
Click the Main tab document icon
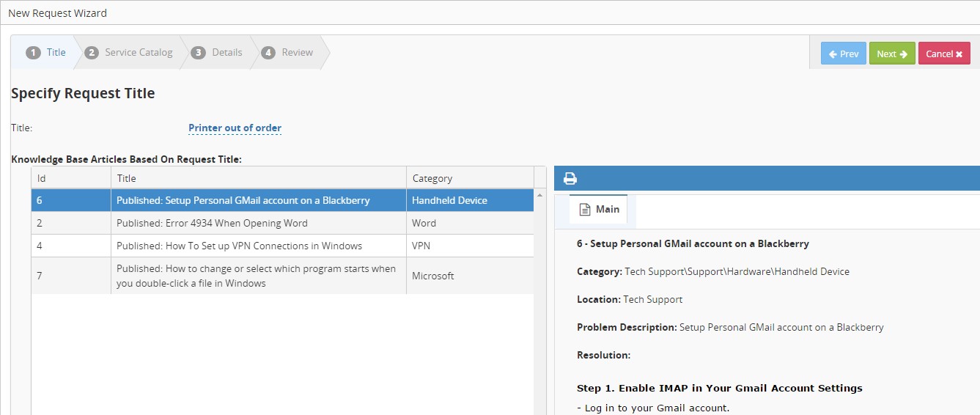pyautogui.click(x=585, y=210)
